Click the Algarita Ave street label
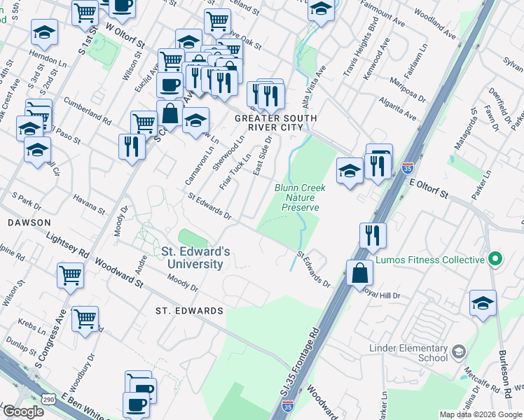 point(397,108)
